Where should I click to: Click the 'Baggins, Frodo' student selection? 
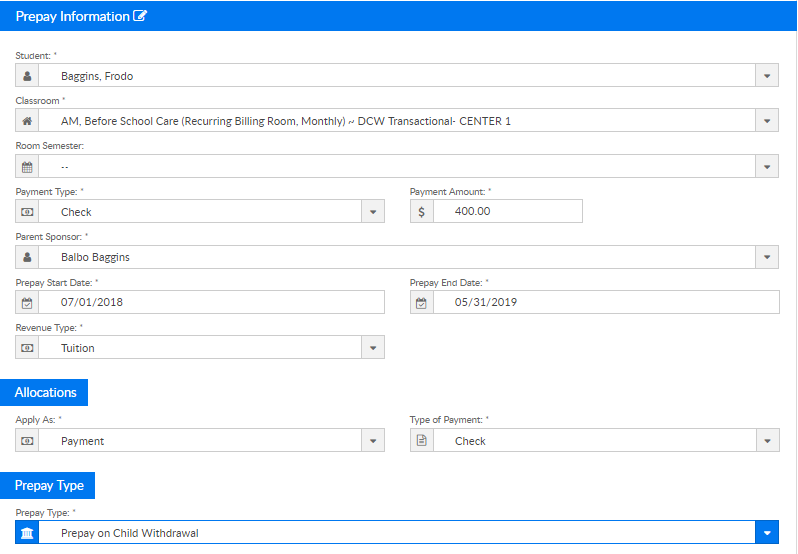click(x=97, y=76)
